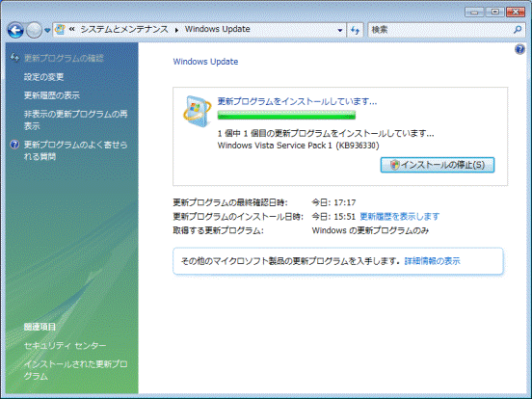
Task: Open 更新履歴を表示します link
Action: 399,216
